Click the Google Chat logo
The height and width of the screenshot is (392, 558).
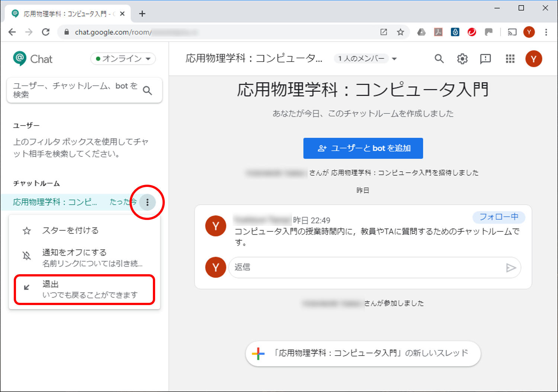point(33,59)
